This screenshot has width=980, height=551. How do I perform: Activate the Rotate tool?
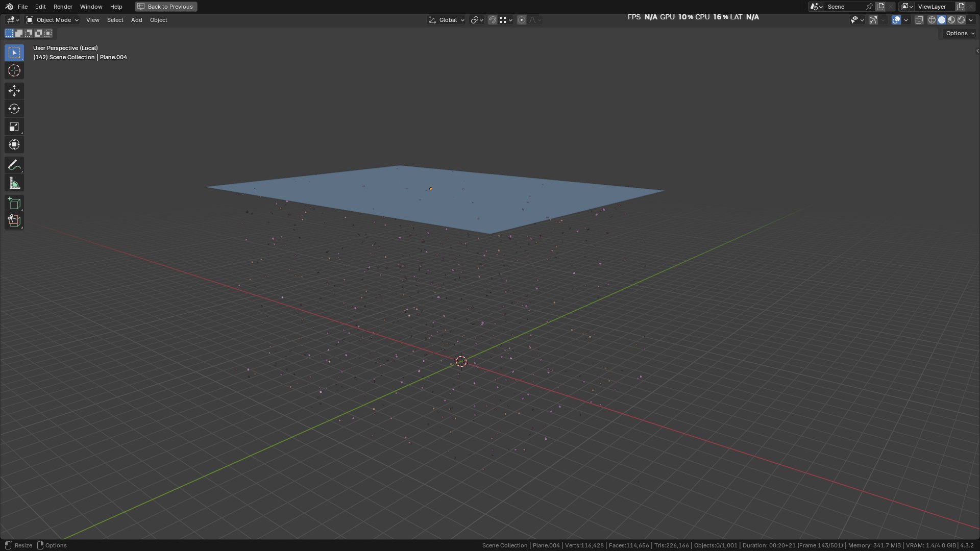pyautogui.click(x=14, y=109)
